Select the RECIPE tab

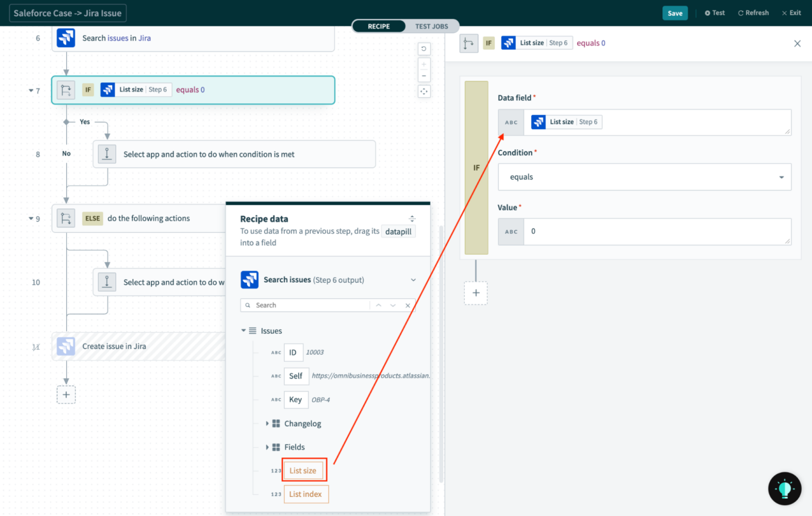[x=379, y=26]
